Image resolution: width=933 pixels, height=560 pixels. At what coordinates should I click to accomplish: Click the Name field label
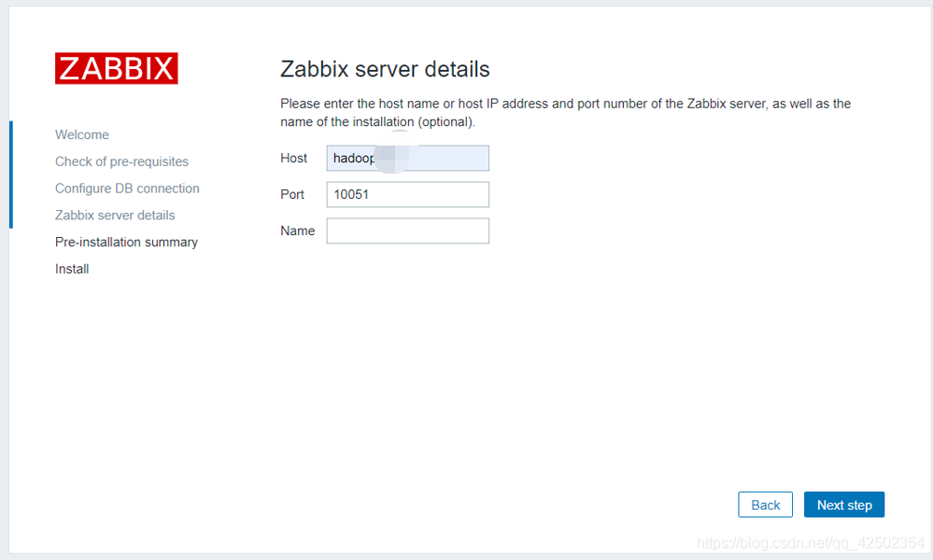[298, 231]
